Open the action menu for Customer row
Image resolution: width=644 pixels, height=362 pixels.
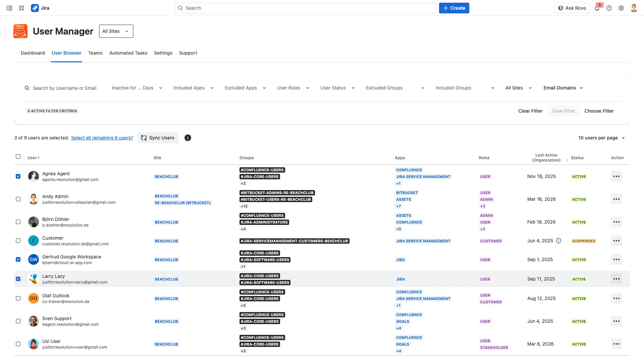pos(616,241)
